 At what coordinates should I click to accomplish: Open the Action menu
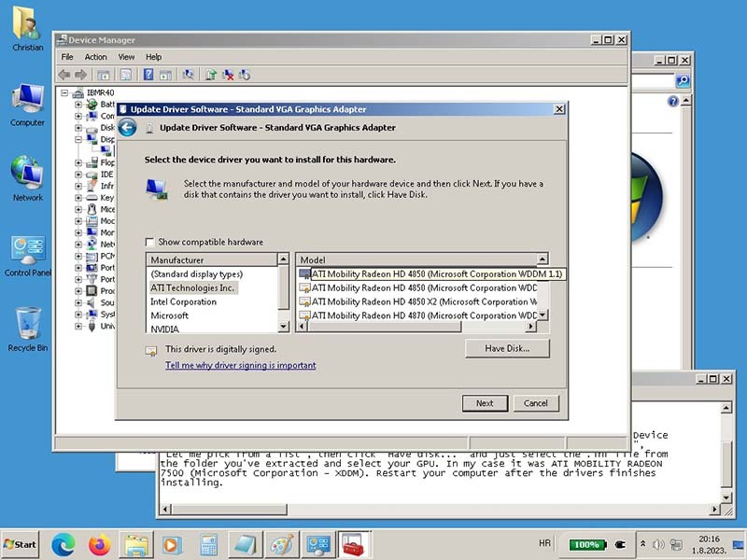pyautogui.click(x=95, y=57)
